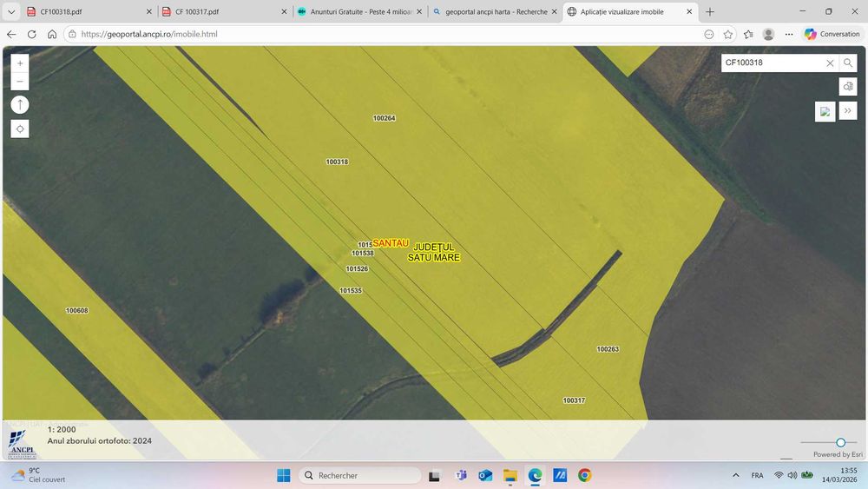
Task: Open the identify/query tool button
Action: [848, 87]
